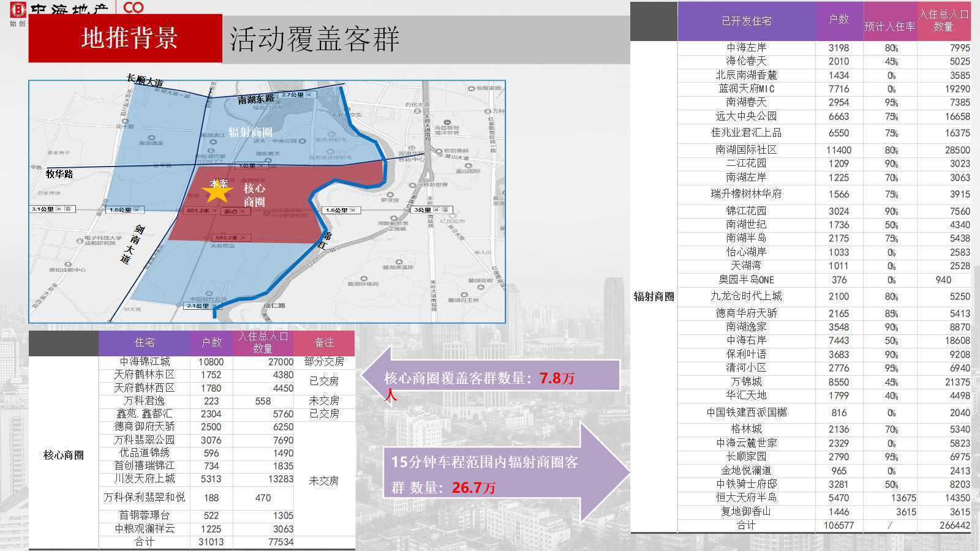Click the 南湖国际社区 row name
The height and width of the screenshot is (551, 980).
click(746, 150)
